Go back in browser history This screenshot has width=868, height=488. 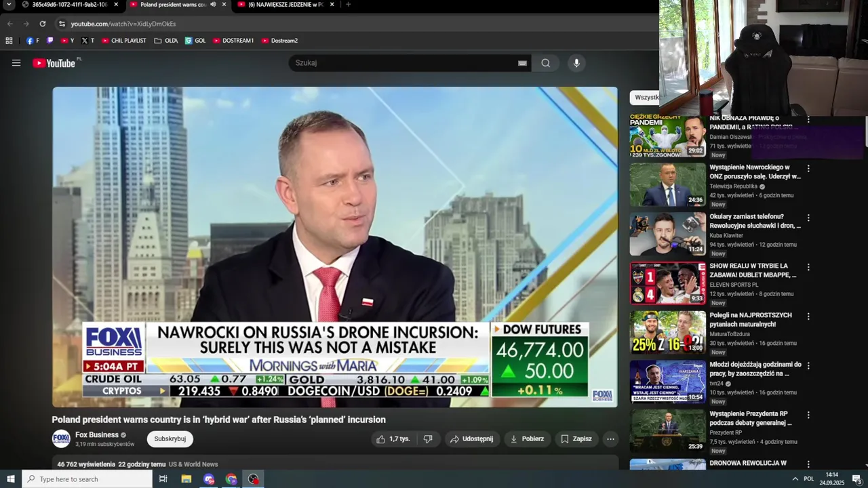[x=10, y=24]
